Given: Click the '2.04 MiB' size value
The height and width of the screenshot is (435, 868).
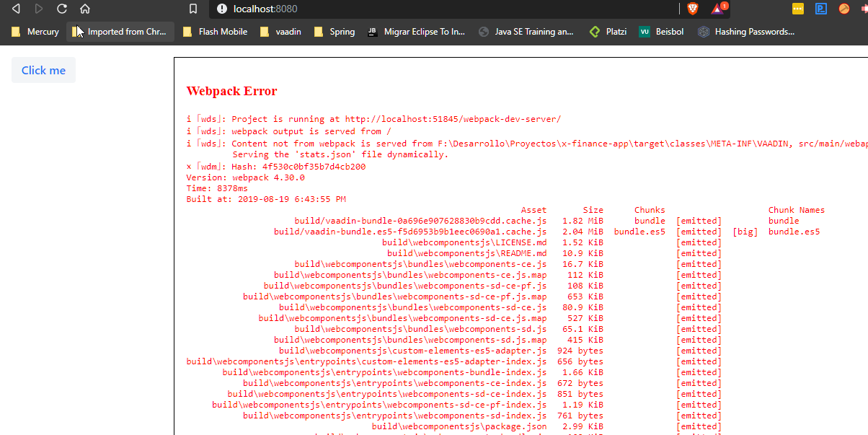Looking at the screenshot, I should click(583, 232).
